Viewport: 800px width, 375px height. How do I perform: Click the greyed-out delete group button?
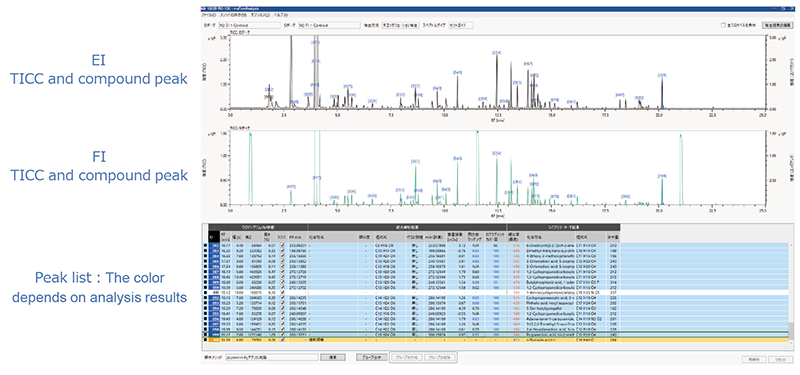439,357
